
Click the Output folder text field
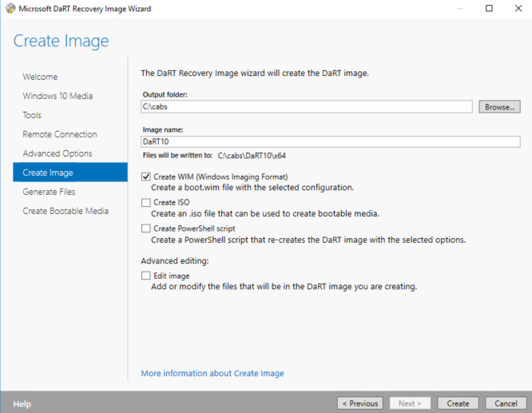(x=307, y=106)
